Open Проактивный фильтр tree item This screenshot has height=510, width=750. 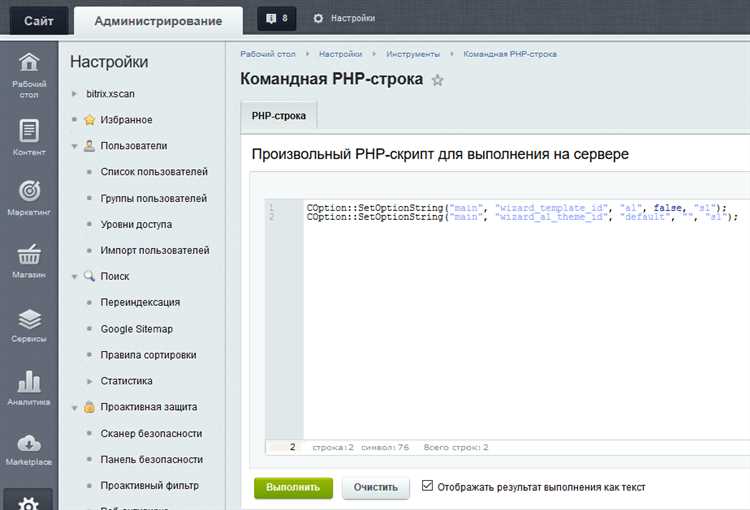(149, 485)
